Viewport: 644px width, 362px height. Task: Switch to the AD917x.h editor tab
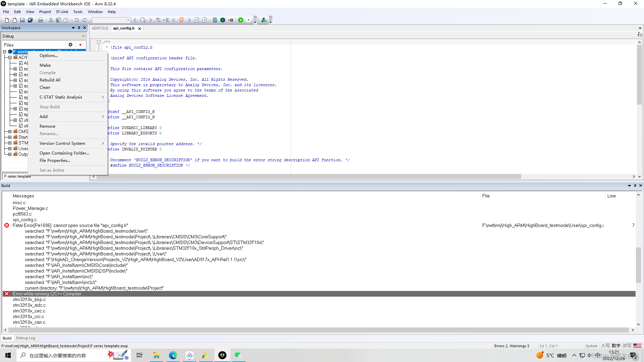point(100,28)
